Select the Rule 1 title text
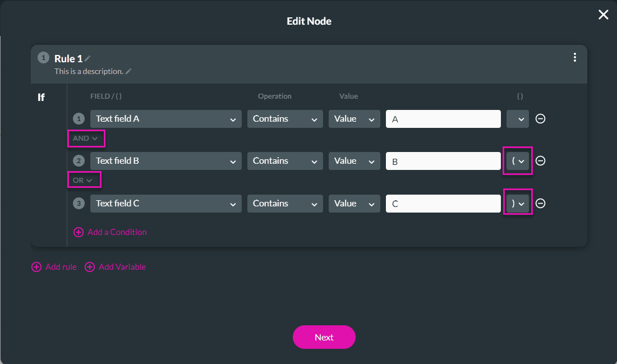 [x=68, y=59]
